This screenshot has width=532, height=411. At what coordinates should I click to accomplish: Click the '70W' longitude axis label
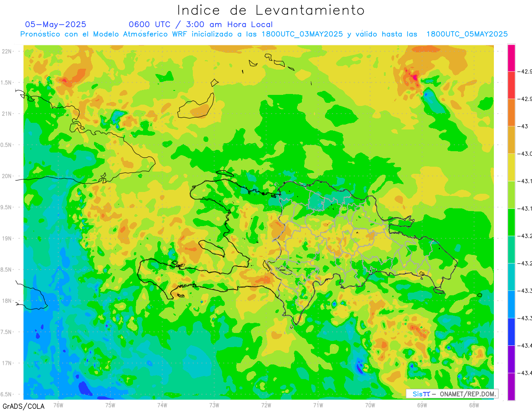[370, 405]
